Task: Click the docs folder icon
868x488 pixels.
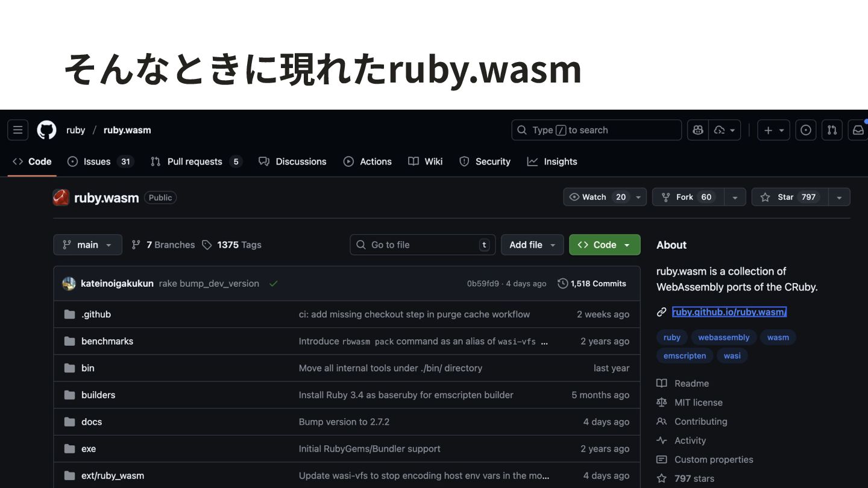Action: click(x=70, y=422)
